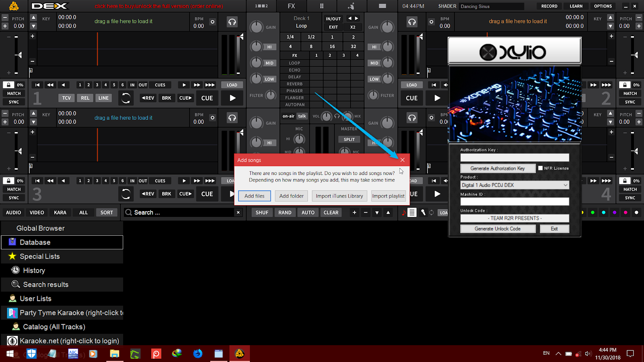Image resolution: width=644 pixels, height=362 pixels.
Task: Click the deck 1 BPM tap button
Action: pyautogui.click(x=213, y=22)
